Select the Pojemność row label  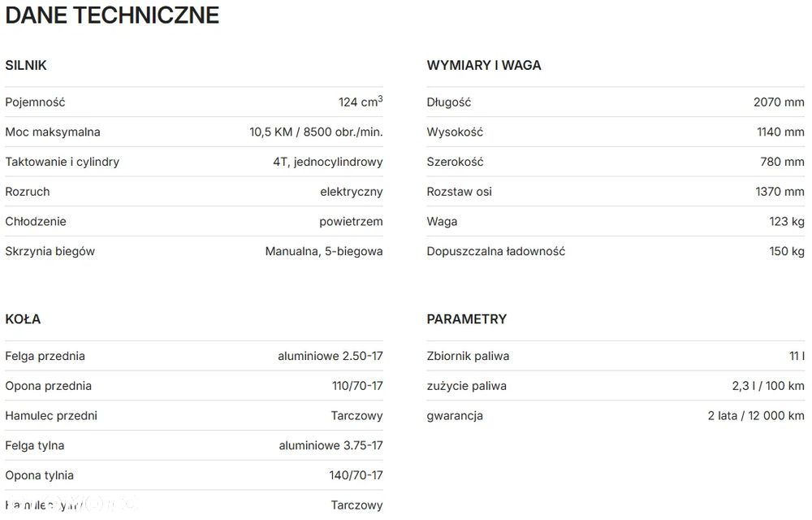point(35,102)
